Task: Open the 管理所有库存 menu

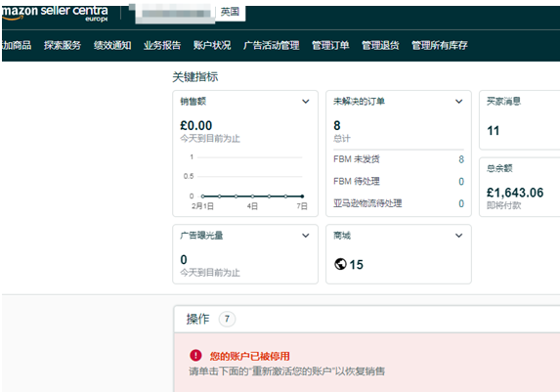Action: pyautogui.click(x=440, y=45)
